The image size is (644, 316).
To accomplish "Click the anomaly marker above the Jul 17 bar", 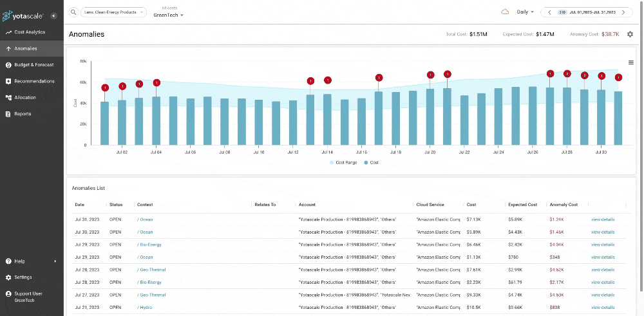I will click(x=379, y=78).
